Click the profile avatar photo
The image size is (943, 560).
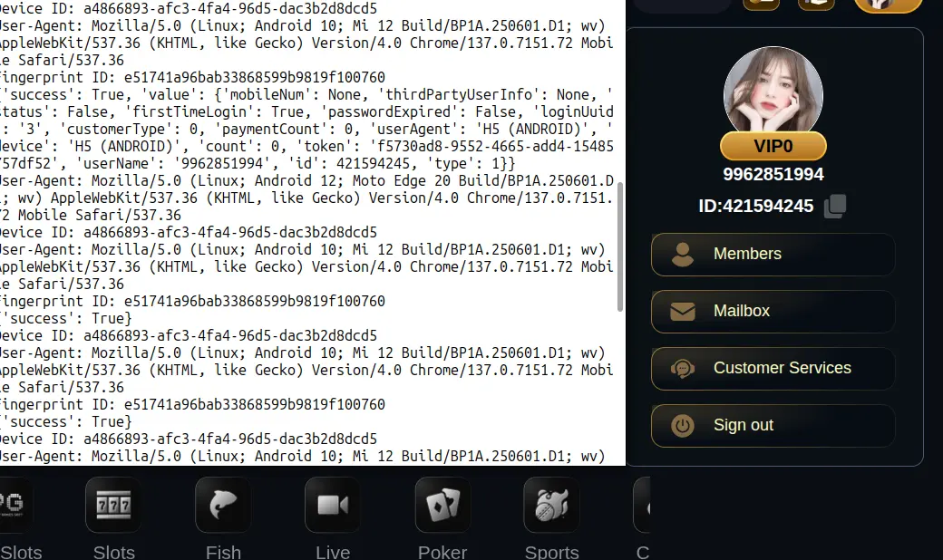click(773, 90)
